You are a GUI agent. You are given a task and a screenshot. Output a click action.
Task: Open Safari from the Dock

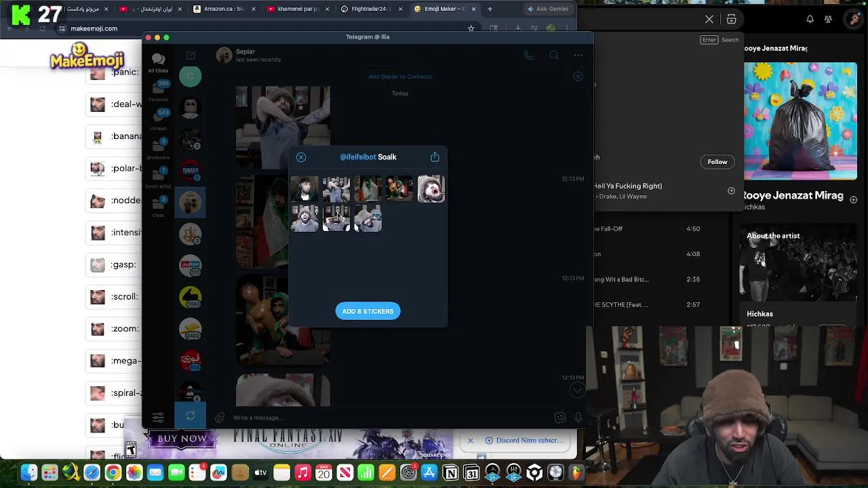(92, 472)
